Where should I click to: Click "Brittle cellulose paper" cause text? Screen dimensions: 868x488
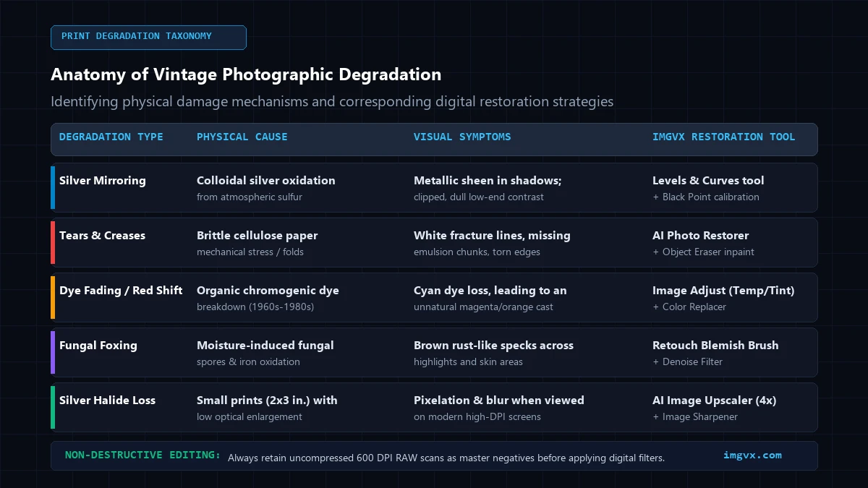coord(258,236)
